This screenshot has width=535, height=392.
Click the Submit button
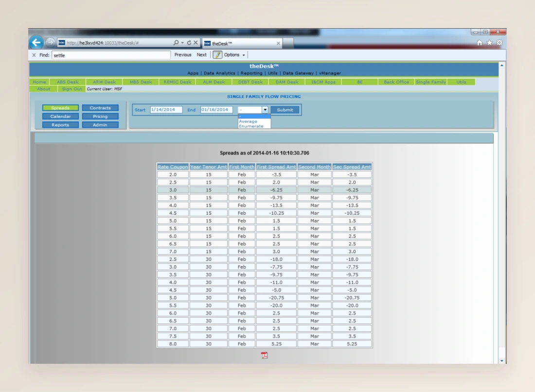[285, 110]
